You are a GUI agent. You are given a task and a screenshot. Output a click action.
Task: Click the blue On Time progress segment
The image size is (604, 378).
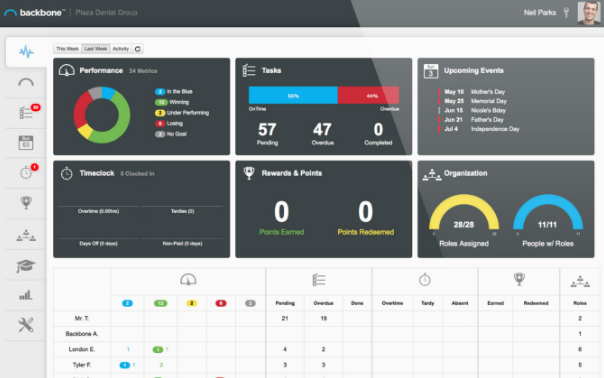click(293, 96)
